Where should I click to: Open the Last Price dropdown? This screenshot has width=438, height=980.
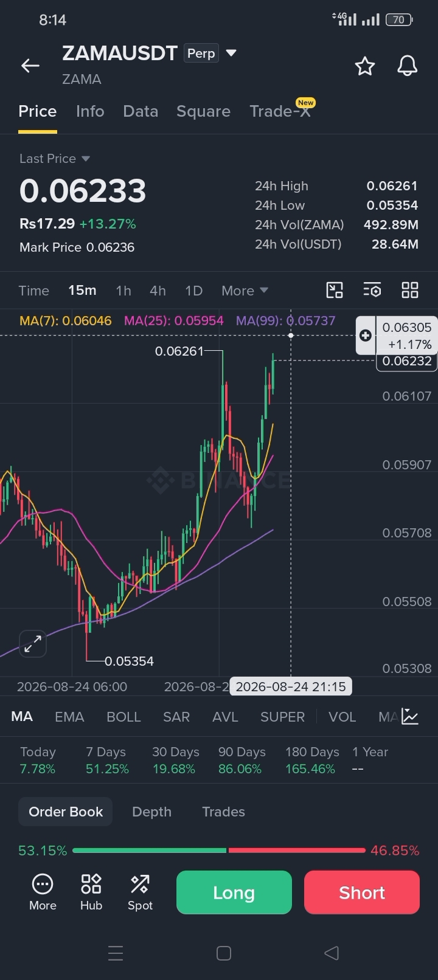tap(55, 159)
